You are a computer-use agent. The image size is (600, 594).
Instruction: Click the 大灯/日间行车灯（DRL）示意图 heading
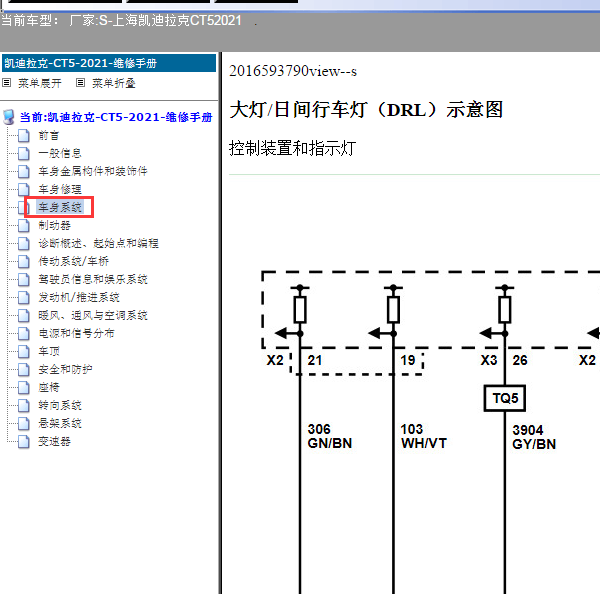tap(366, 110)
